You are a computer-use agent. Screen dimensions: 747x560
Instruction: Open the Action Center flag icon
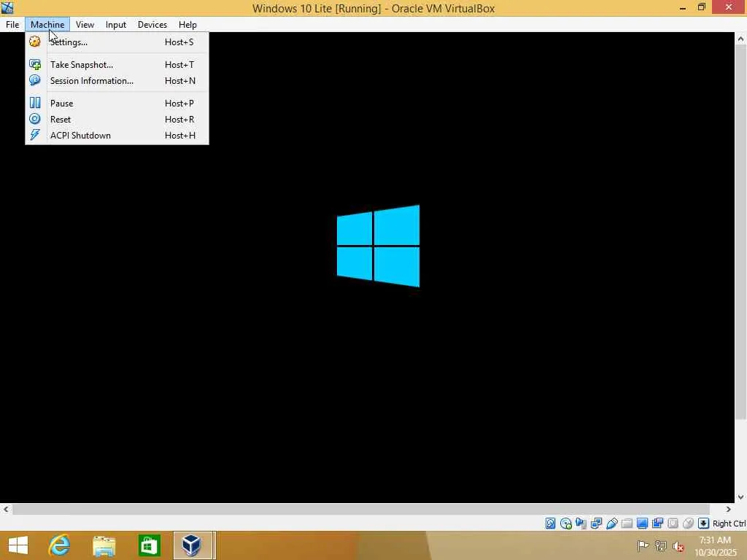(643, 545)
